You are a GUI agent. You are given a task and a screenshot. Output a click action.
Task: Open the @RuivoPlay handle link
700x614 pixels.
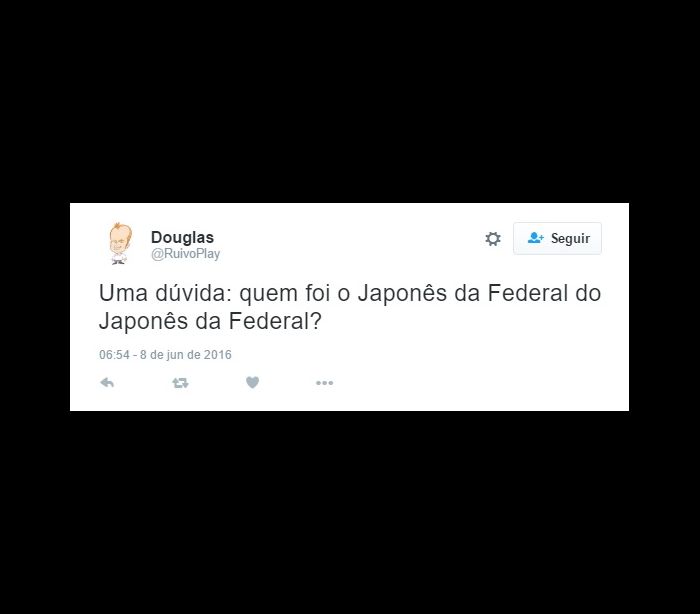(x=185, y=254)
